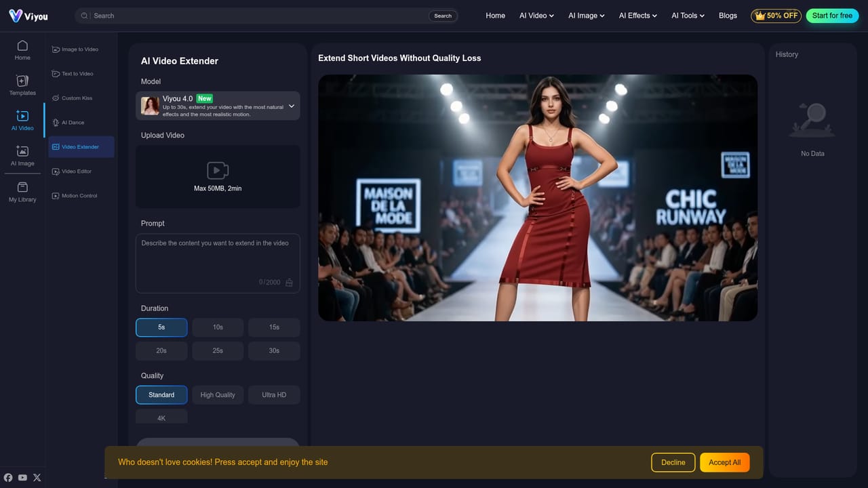Viewport: 868px width, 488px height.
Task: Select AI Video in the sidebar
Action: tap(22, 120)
